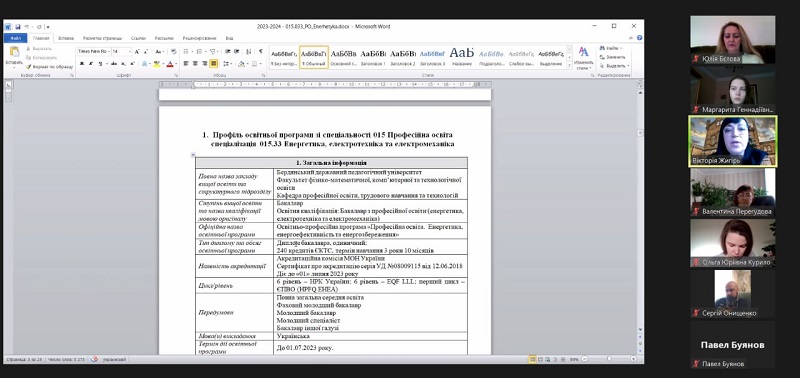
Task: Apply the red font color swatch
Action: [169, 64]
